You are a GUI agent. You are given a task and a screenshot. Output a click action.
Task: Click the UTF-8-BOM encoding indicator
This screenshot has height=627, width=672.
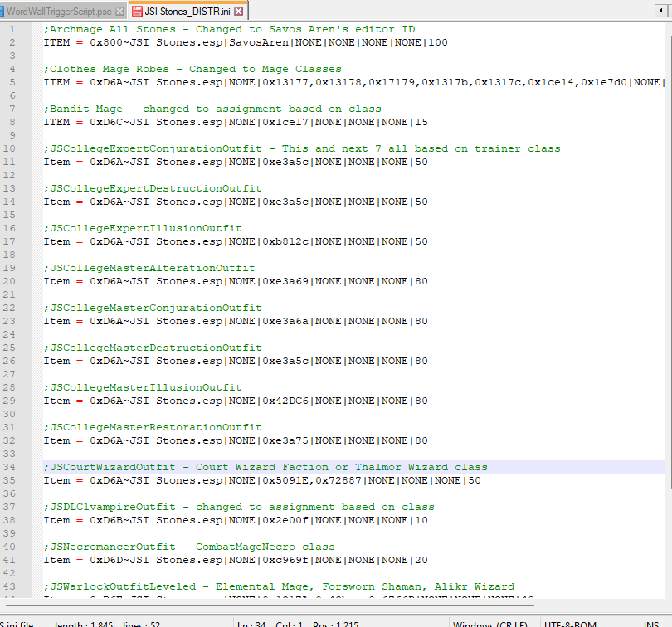click(x=570, y=624)
